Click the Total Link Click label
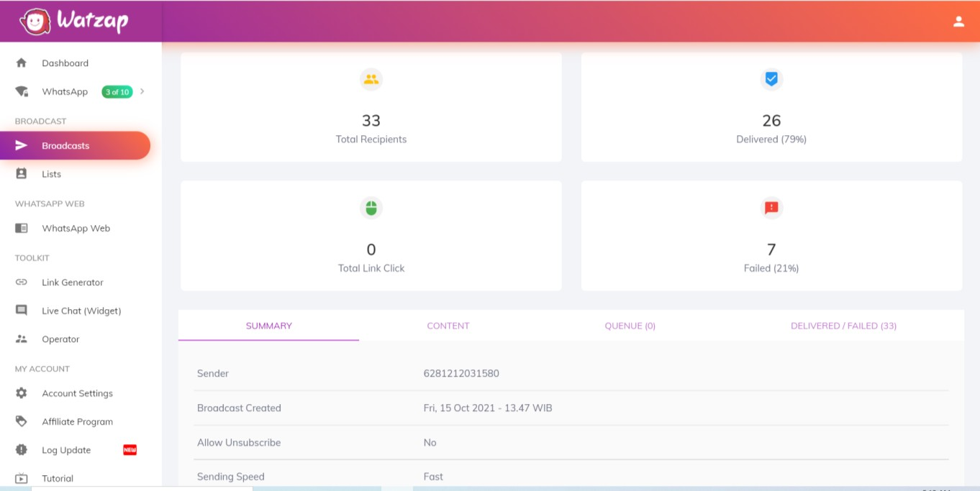The image size is (980, 491). coord(371,268)
